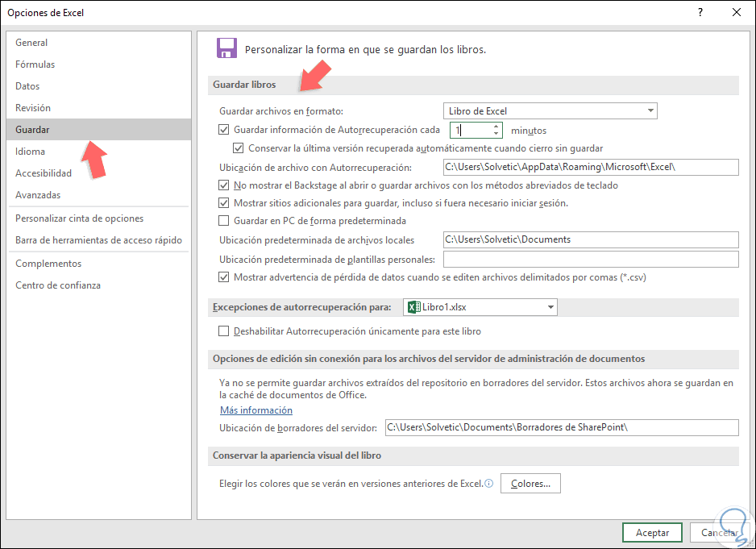Uncheck Conservar la última versión recuperada automáticamente
The height and width of the screenshot is (549, 756).
tap(239, 148)
